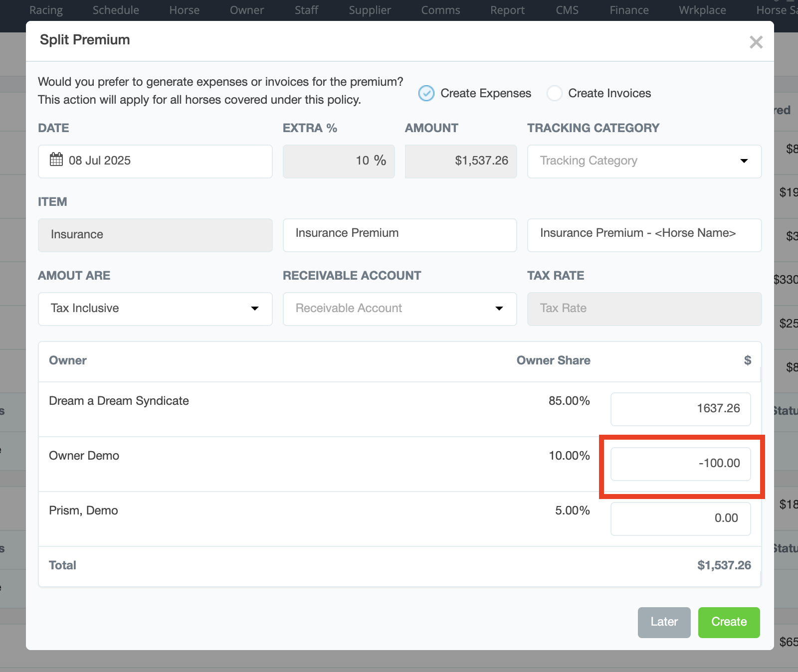The height and width of the screenshot is (672, 798).
Task: Select the Create Invoices radio option
Action: tap(554, 93)
